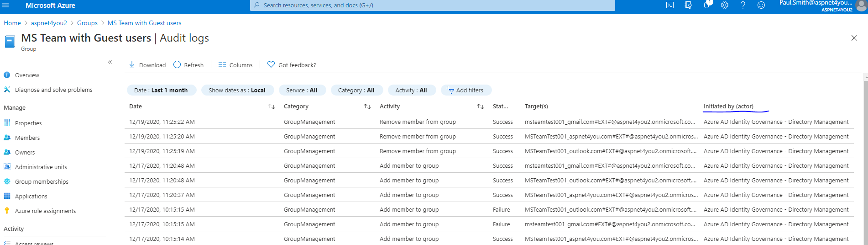Click the Add filters funnel icon
This screenshot has width=868, height=245.
tap(450, 90)
